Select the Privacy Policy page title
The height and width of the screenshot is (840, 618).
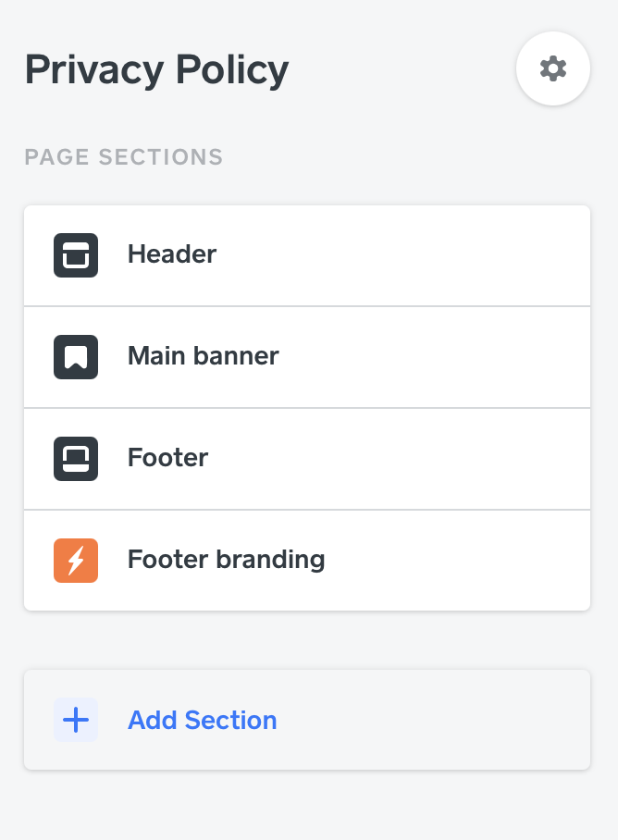click(x=156, y=68)
